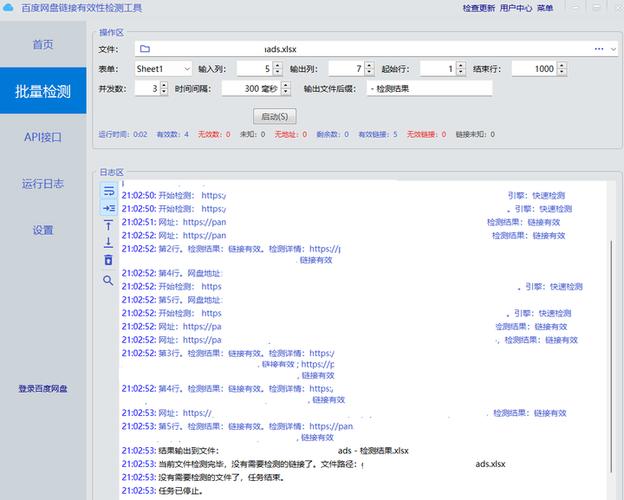This screenshot has width=624, height=500.
Task: Decrease the 输入列 value
Action: (x=278, y=72)
